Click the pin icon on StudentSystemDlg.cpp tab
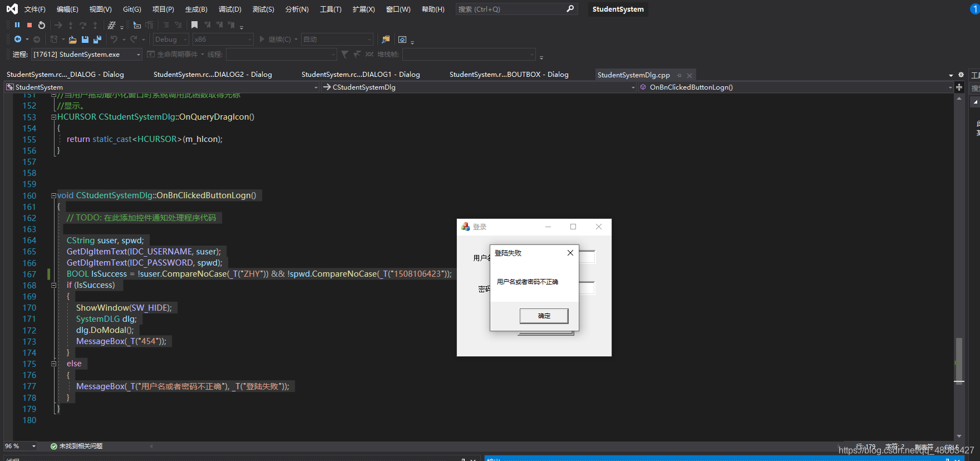Image resolution: width=980 pixels, height=461 pixels. pyautogui.click(x=679, y=75)
